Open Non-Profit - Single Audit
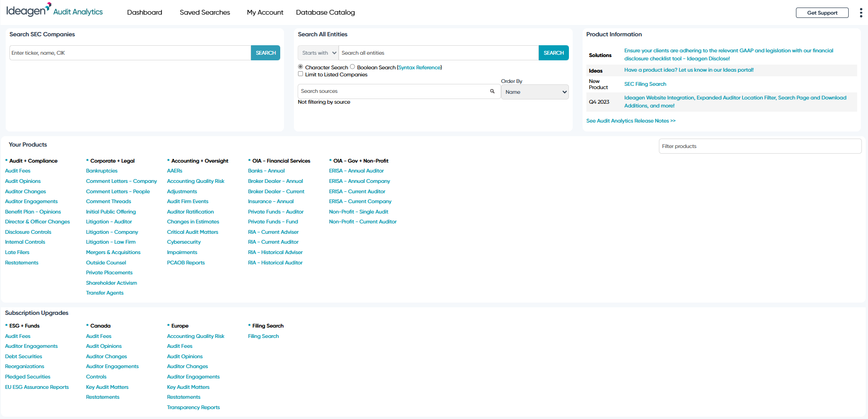Viewport: 868px width, 419px height. [x=359, y=212]
